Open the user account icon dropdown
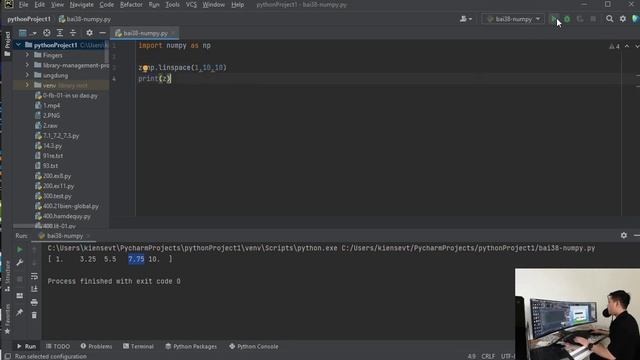 (465, 19)
